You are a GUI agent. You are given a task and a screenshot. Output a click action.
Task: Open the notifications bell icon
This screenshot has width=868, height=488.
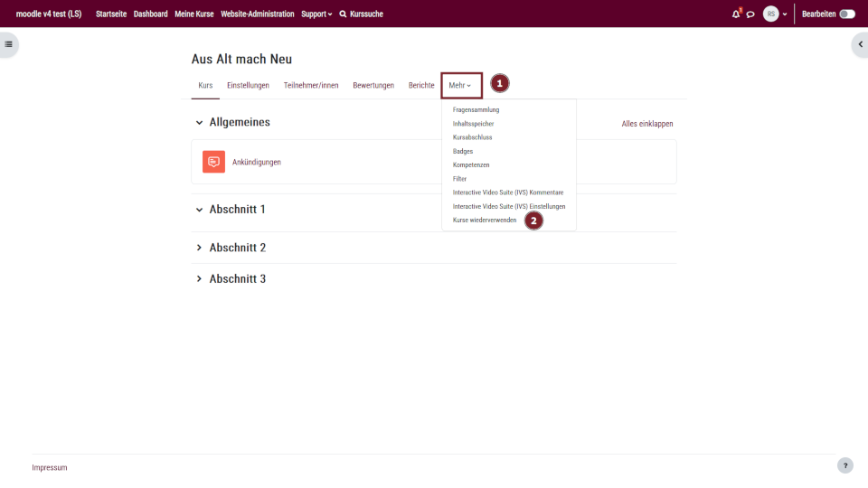tap(736, 14)
